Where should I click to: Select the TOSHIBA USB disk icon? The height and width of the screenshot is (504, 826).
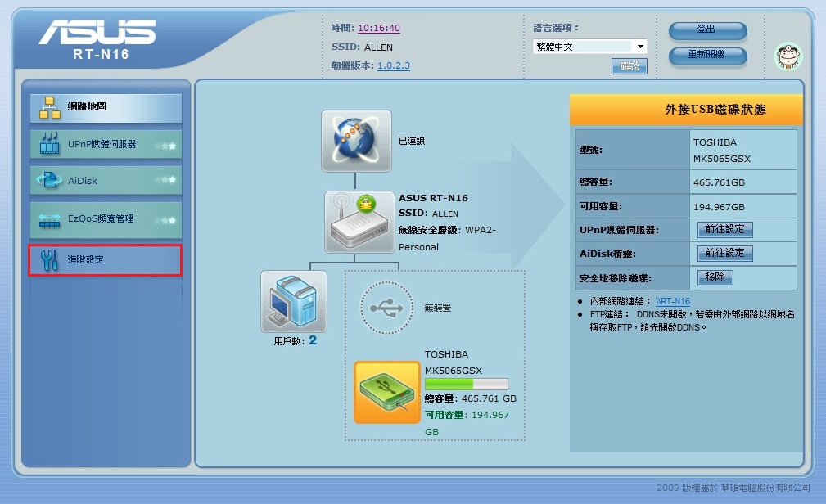[x=386, y=393]
